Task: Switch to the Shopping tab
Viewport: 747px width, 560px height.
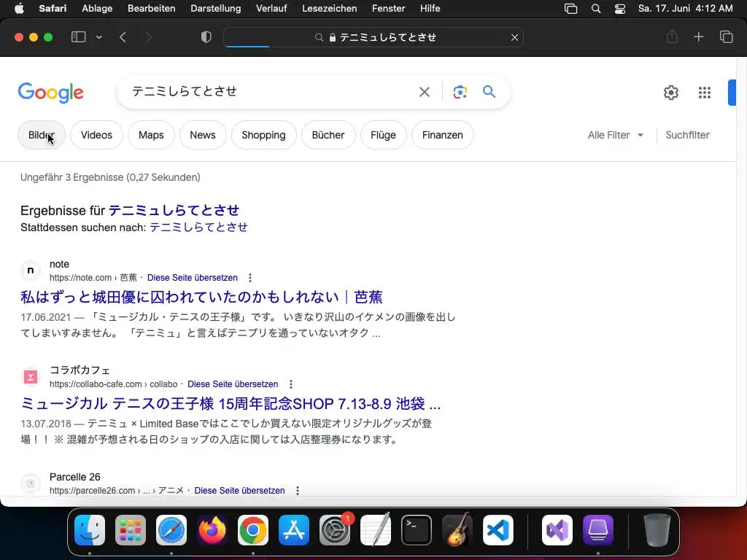Action: click(263, 135)
